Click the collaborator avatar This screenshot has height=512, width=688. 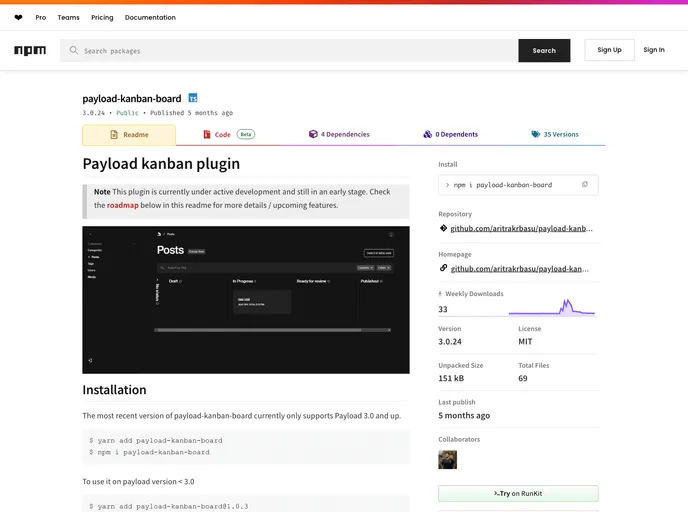[x=448, y=460]
